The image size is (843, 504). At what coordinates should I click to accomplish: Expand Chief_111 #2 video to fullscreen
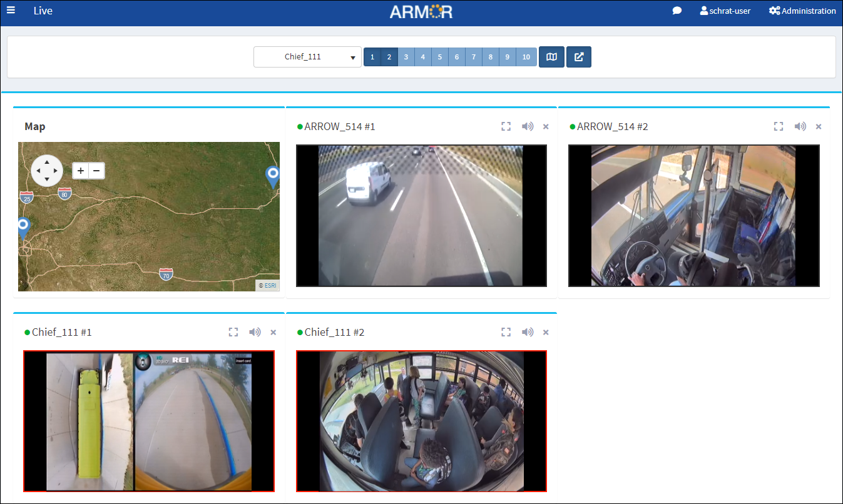(x=506, y=332)
